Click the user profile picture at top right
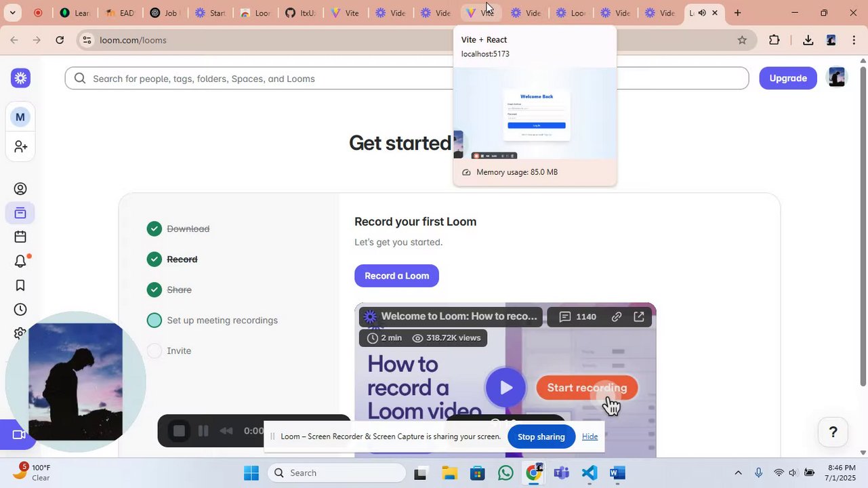The height and width of the screenshot is (488, 868). (x=838, y=77)
